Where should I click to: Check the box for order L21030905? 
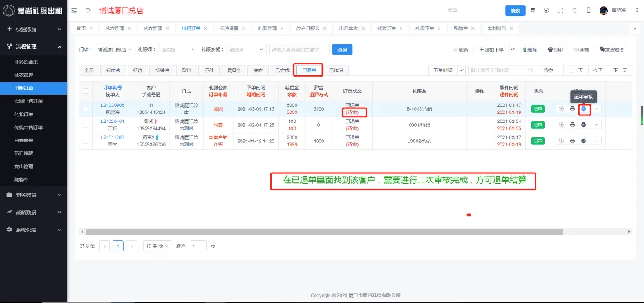(x=86, y=108)
